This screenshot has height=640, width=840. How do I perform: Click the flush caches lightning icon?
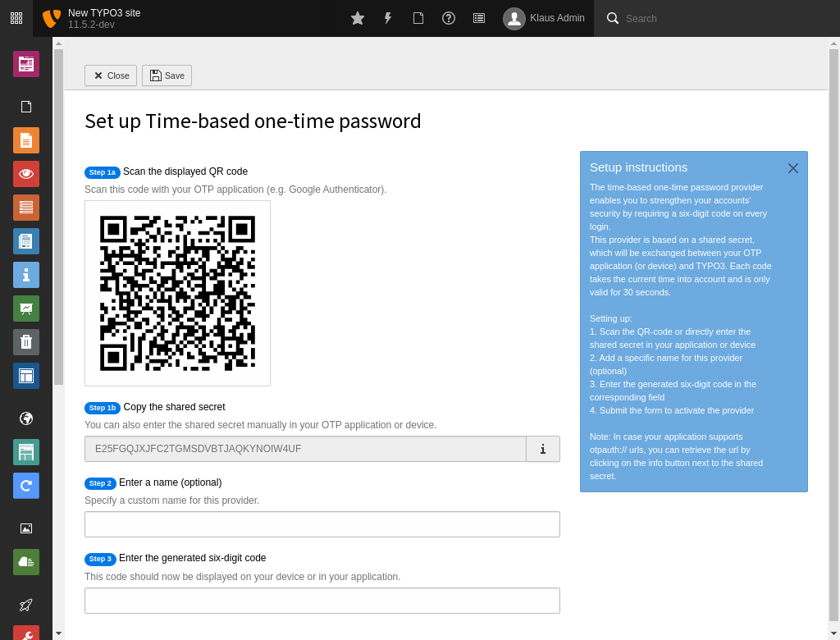[x=388, y=18]
